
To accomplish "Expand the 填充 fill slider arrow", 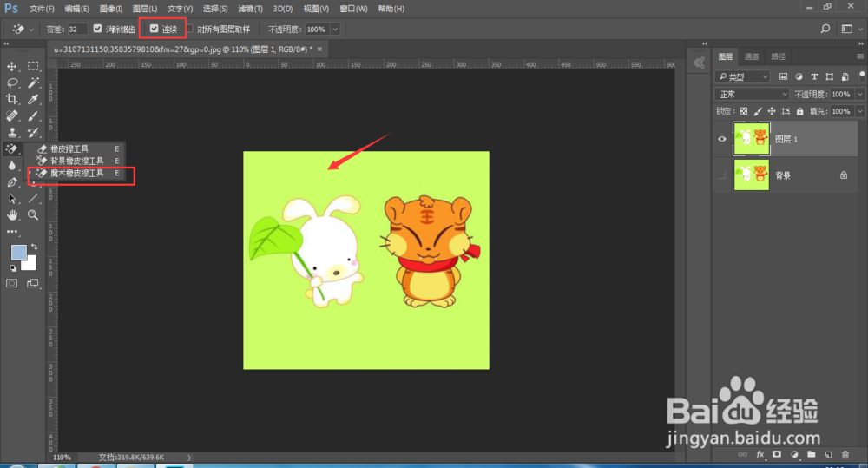I will click(x=860, y=111).
